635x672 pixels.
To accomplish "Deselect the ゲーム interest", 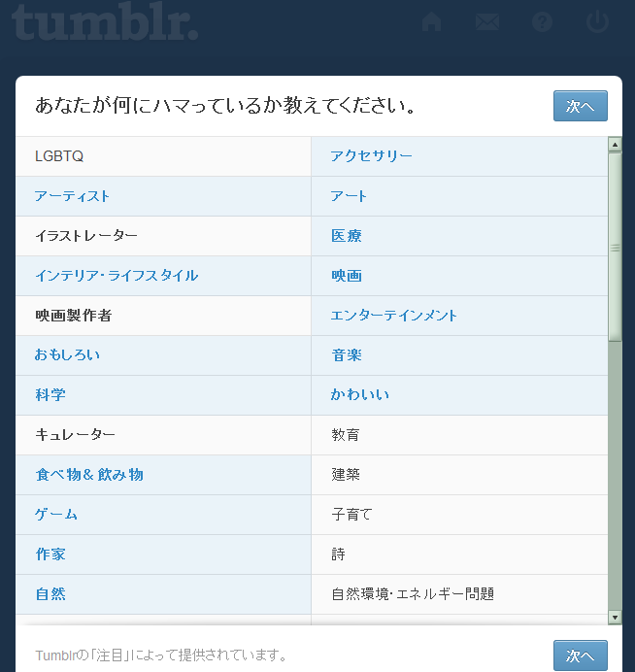I will click(163, 515).
